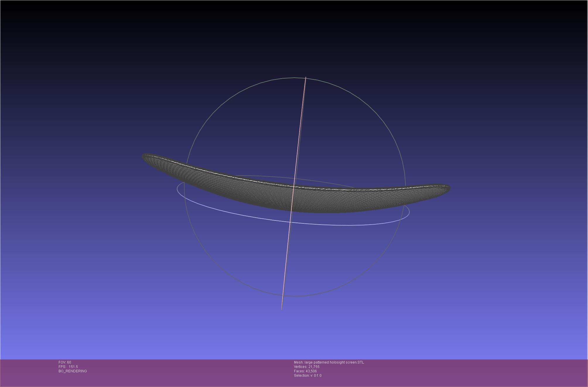588x387 pixels.
Task: Click the mesh filename label
Action: [329, 362]
